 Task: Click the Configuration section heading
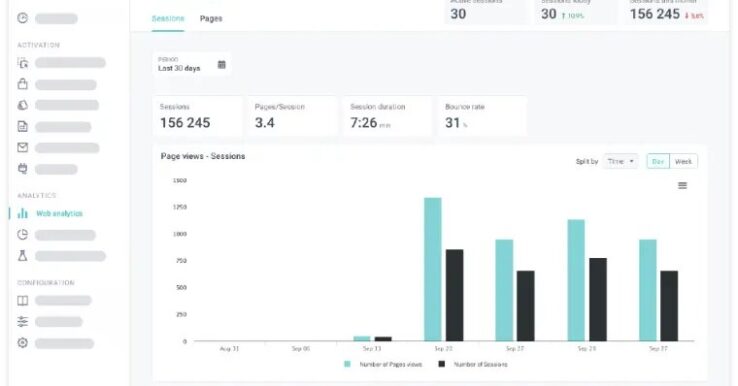(46, 283)
